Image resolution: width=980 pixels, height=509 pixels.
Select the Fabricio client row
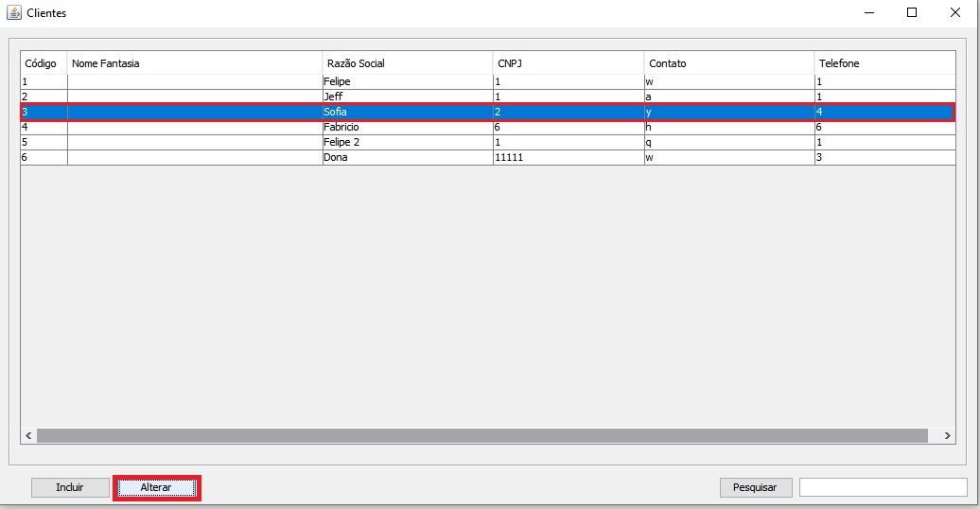tap(488, 127)
